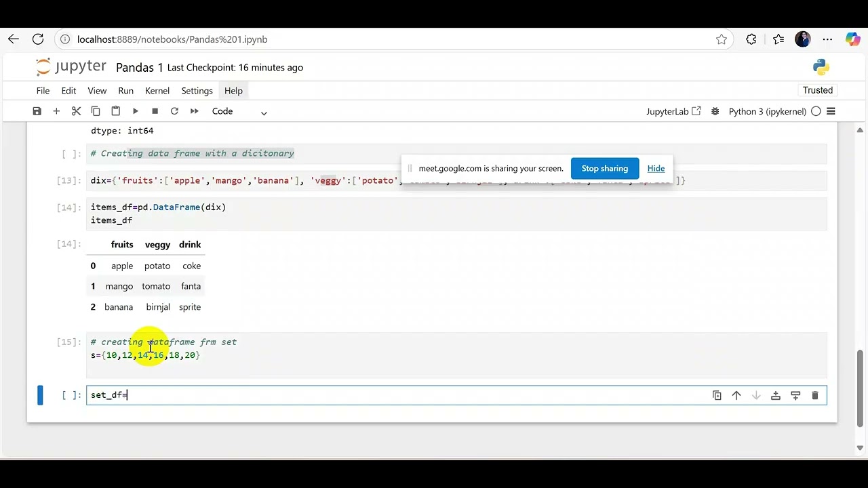The width and height of the screenshot is (868, 488).
Task: Click the 'sprite' table cell
Action: [190, 307]
